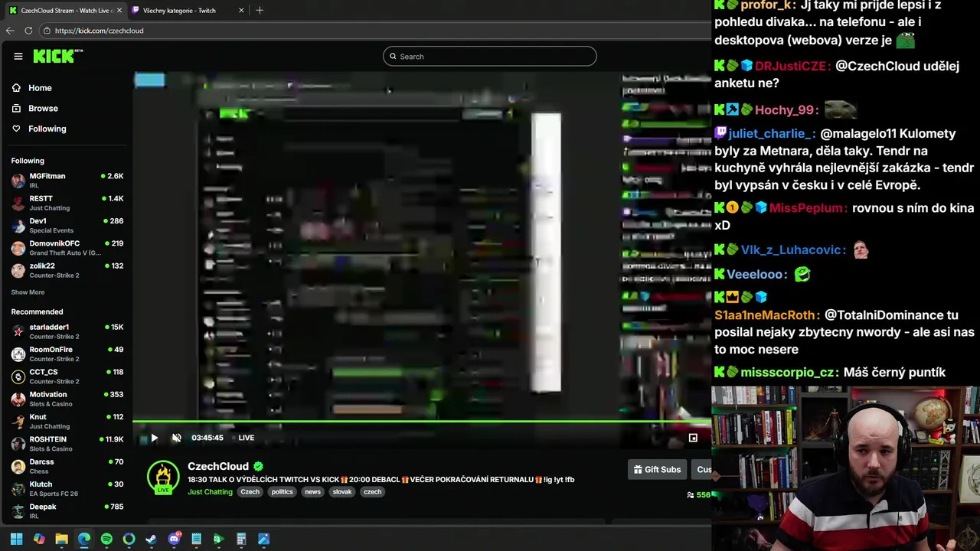
Task: Reload the page with refresh icon
Action: pyautogui.click(x=28, y=31)
